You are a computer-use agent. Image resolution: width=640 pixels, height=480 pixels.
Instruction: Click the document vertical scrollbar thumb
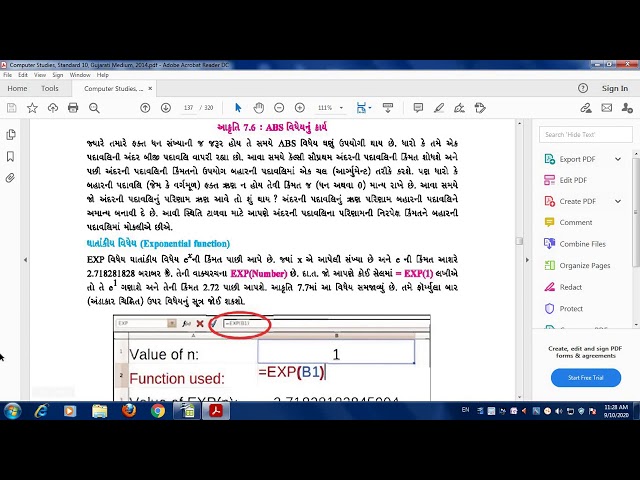[x=519, y=241]
